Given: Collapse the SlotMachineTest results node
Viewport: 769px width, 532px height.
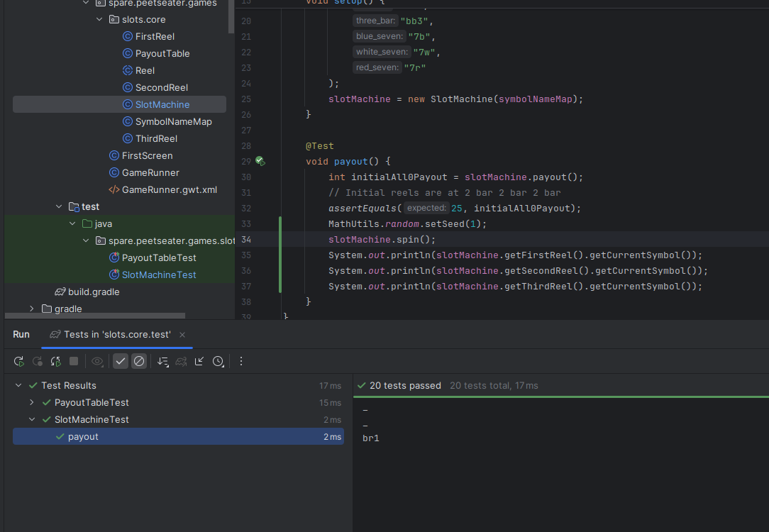Looking at the screenshot, I should pos(32,420).
